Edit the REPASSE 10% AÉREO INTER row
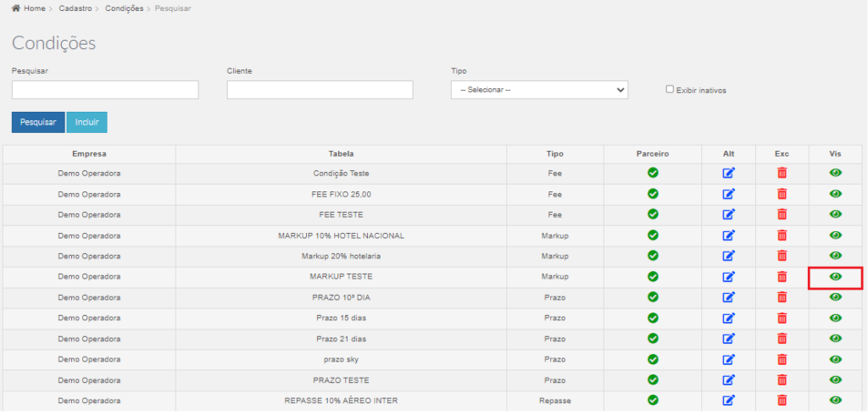The image size is (868, 415). pyautogui.click(x=728, y=400)
